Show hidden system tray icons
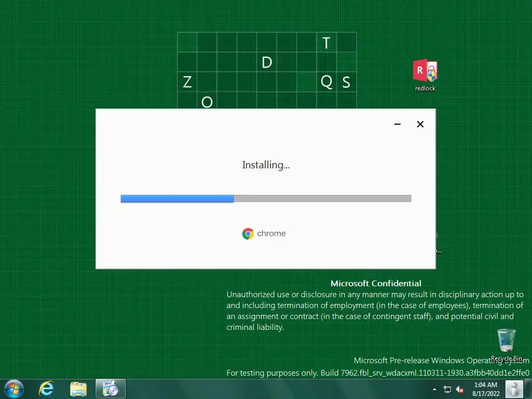 click(435, 389)
